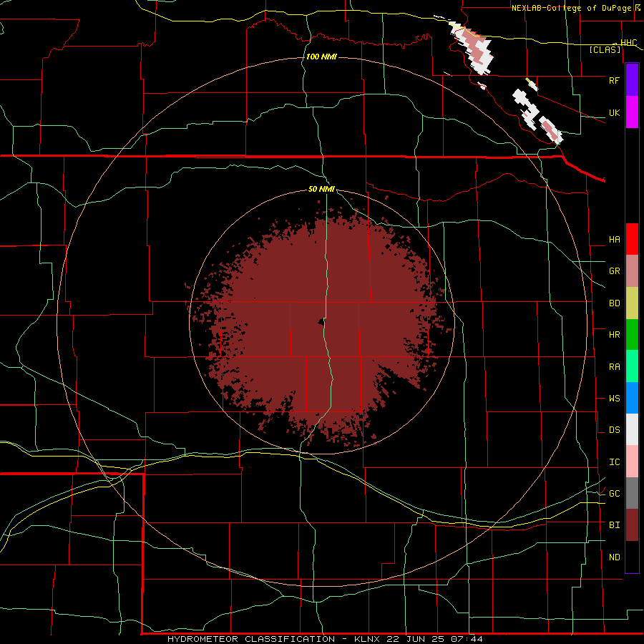The image size is (644, 644).
Task: Click the 22 JUN 25 date
Action: pyautogui.click(x=415, y=639)
